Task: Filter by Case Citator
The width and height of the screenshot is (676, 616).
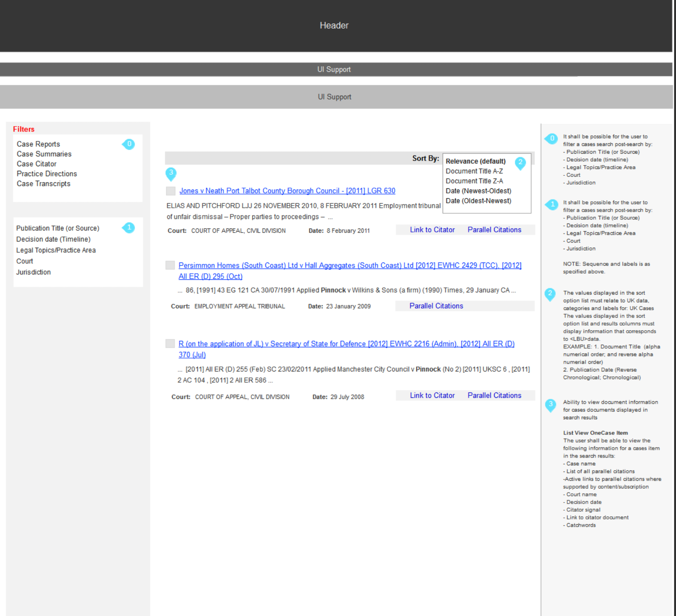Action: point(36,164)
